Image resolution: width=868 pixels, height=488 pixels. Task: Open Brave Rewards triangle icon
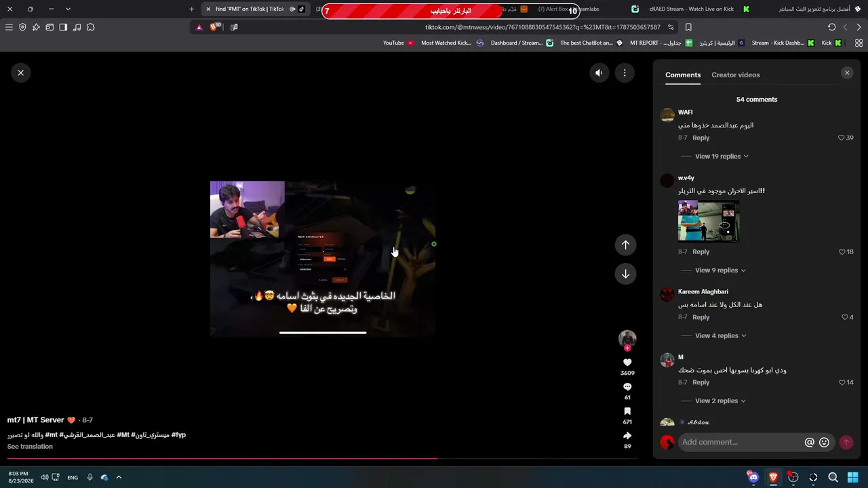point(199,27)
